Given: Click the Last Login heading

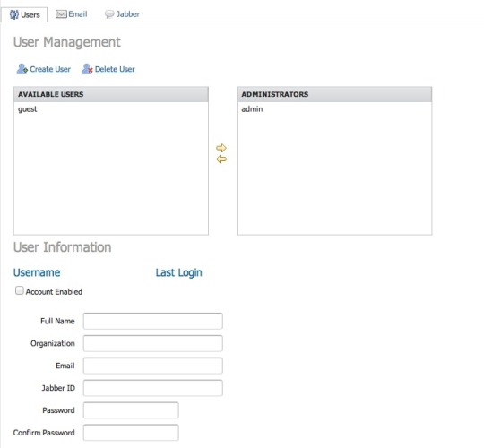Looking at the screenshot, I should [x=178, y=272].
